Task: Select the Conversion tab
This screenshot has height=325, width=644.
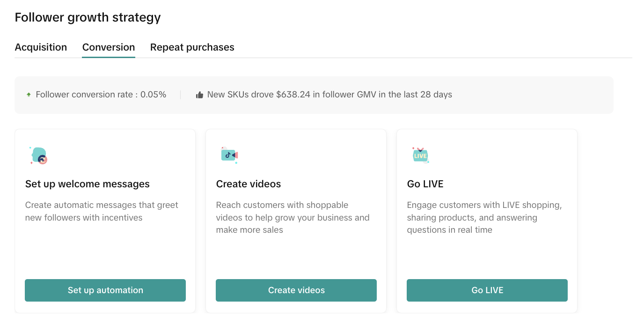Action: 109,47
